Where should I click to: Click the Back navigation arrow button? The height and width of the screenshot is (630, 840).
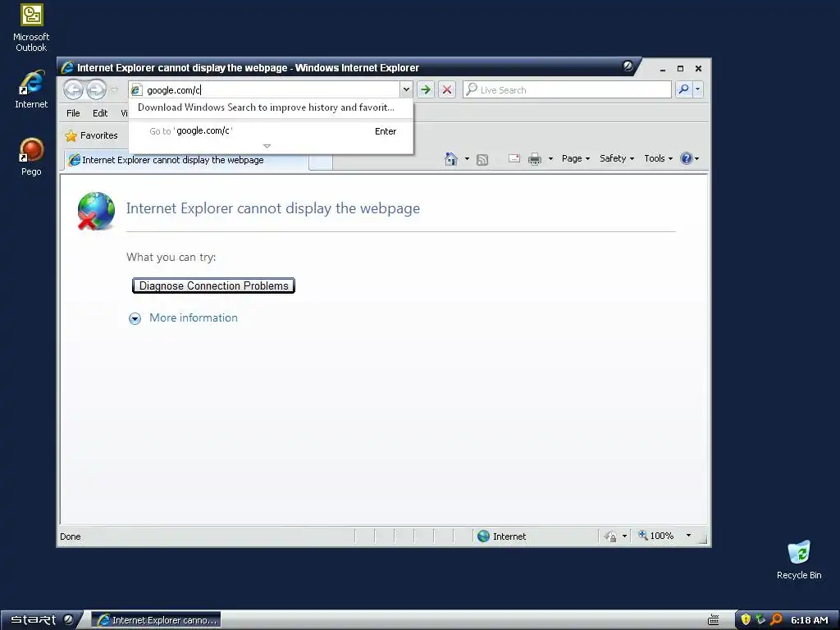[x=73, y=89]
